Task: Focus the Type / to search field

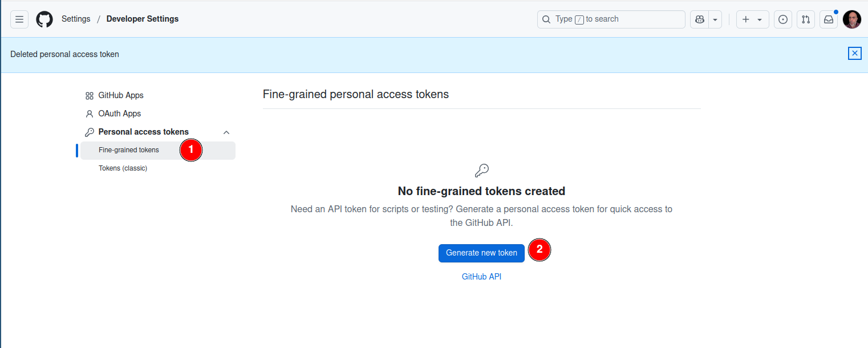Action: pyautogui.click(x=611, y=19)
